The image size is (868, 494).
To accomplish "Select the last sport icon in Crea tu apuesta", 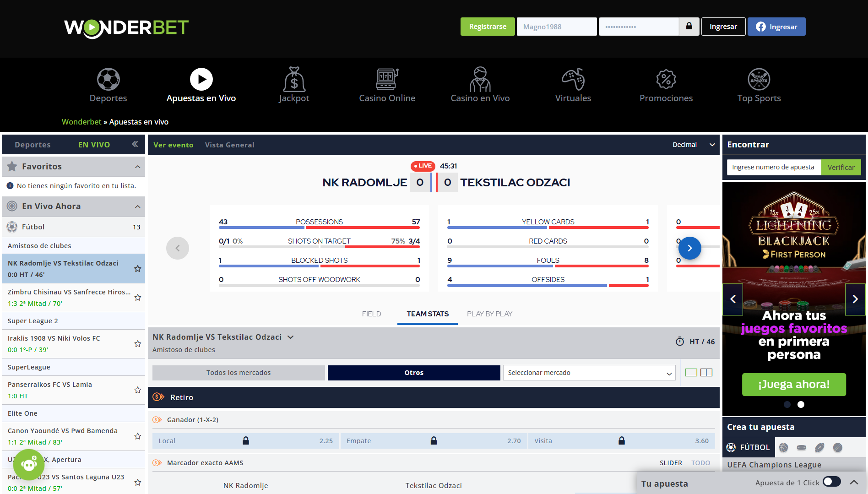I will (838, 448).
